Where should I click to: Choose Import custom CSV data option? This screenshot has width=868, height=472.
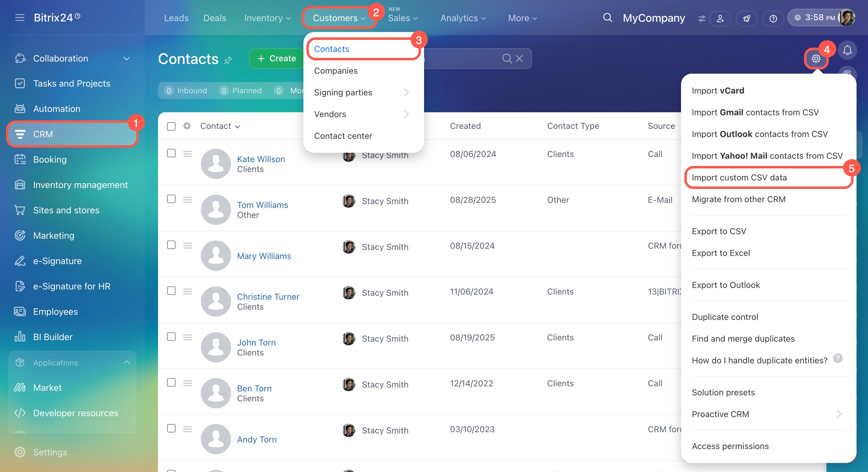pyautogui.click(x=739, y=177)
